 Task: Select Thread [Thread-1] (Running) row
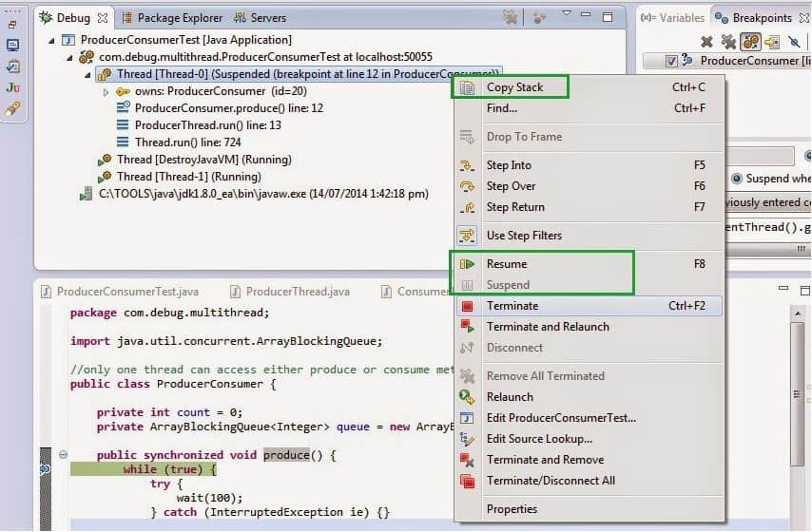[180, 177]
